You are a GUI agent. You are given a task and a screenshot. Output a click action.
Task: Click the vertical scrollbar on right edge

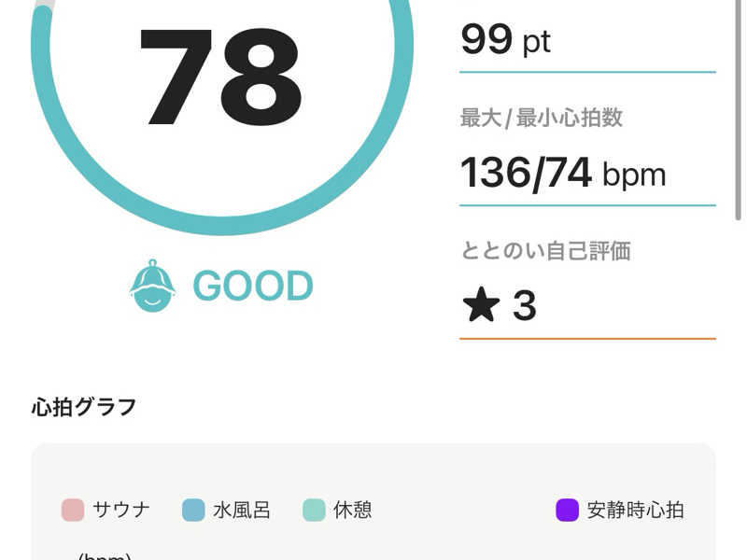click(740, 112)
